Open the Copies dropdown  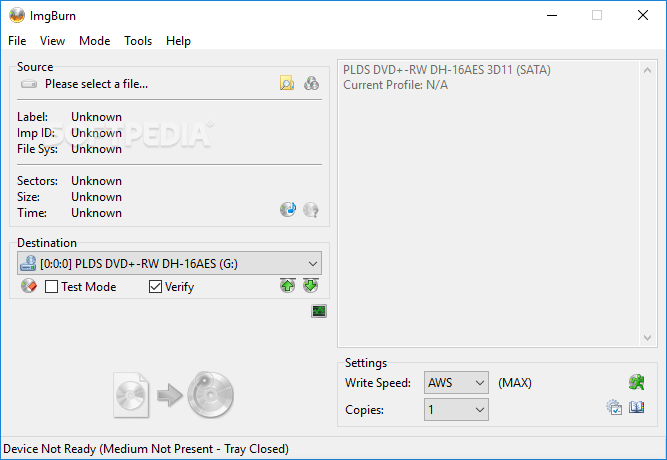[x=456, y=410]
